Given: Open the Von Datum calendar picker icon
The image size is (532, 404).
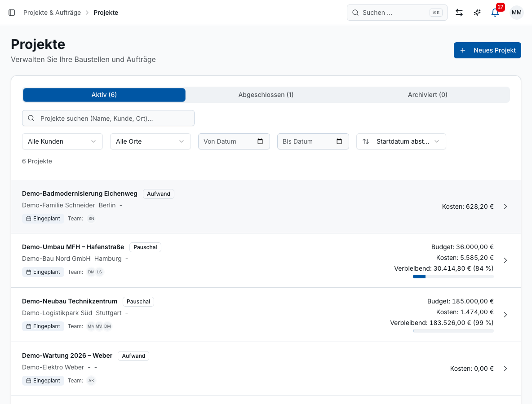Looking at the screenshot, I should tap(260, 141).
